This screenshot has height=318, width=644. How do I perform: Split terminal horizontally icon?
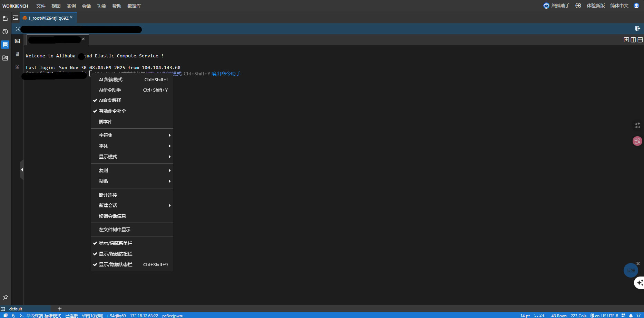pyautogui.click(x=640, y=40)
